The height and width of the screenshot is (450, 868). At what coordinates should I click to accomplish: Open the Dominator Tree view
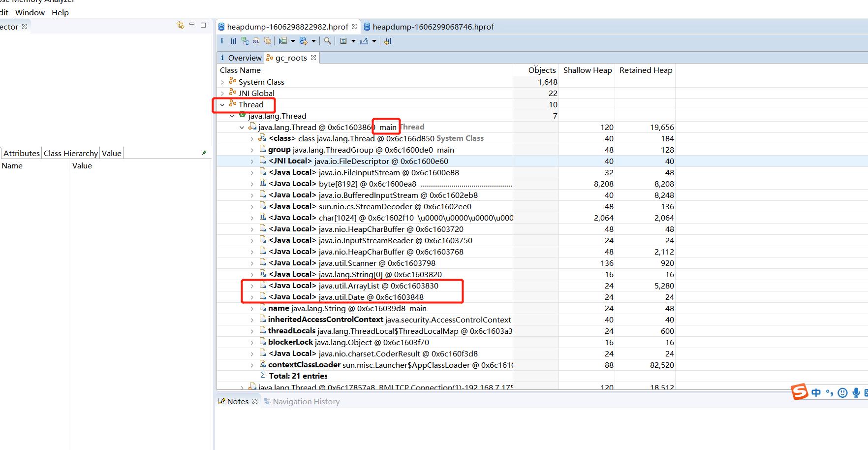coord(245,41)
